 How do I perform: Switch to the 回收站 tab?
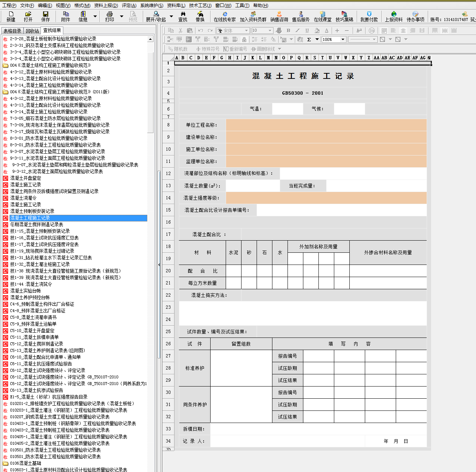[x=32, y=31]
